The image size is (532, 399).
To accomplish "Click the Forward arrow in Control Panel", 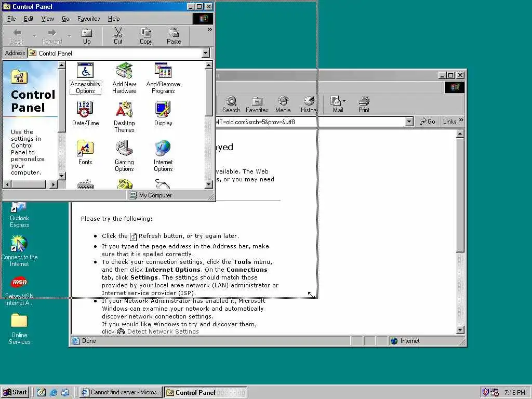I will point(52,36).
